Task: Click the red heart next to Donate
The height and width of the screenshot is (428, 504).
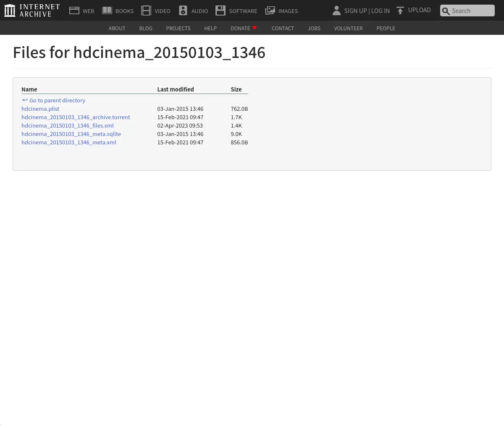Action: pos(255,28)
